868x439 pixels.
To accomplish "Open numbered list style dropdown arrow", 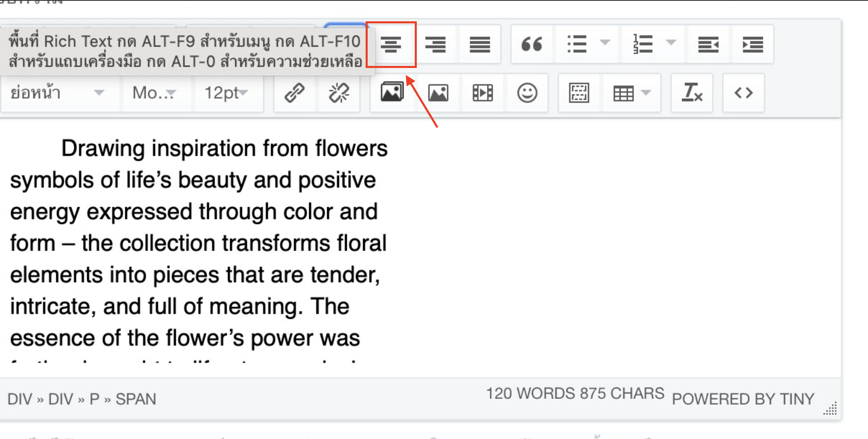I will click(671, 43).
